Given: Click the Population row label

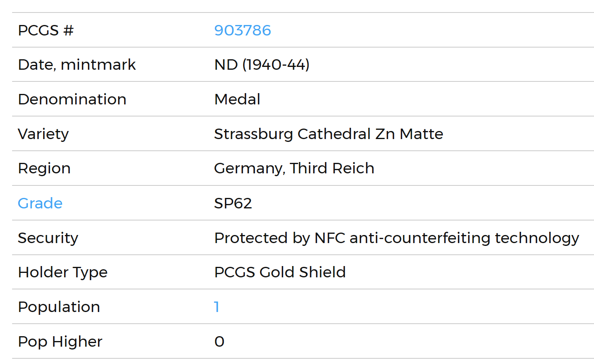Looking at the screenshot, I should point(59,307).
